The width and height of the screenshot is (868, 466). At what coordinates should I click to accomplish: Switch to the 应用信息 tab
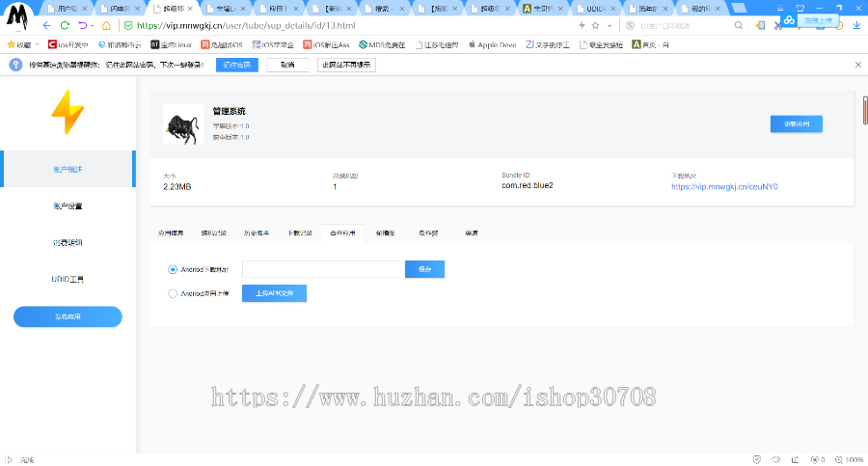tap(171, 233)
